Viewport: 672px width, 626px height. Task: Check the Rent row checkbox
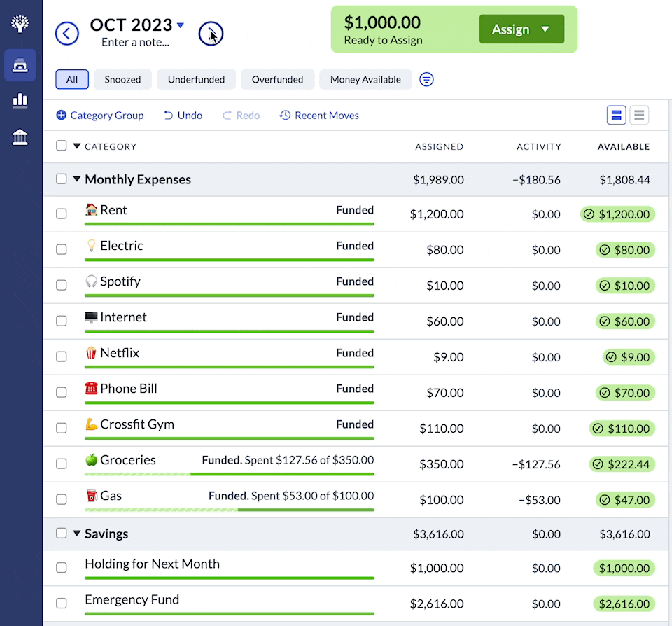tap(62, 214)
